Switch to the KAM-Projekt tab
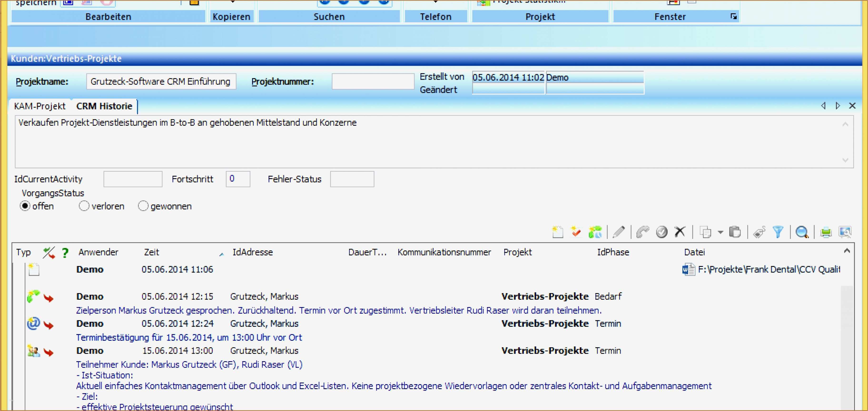This screenshot has height=411, width=868. (40, 106)
